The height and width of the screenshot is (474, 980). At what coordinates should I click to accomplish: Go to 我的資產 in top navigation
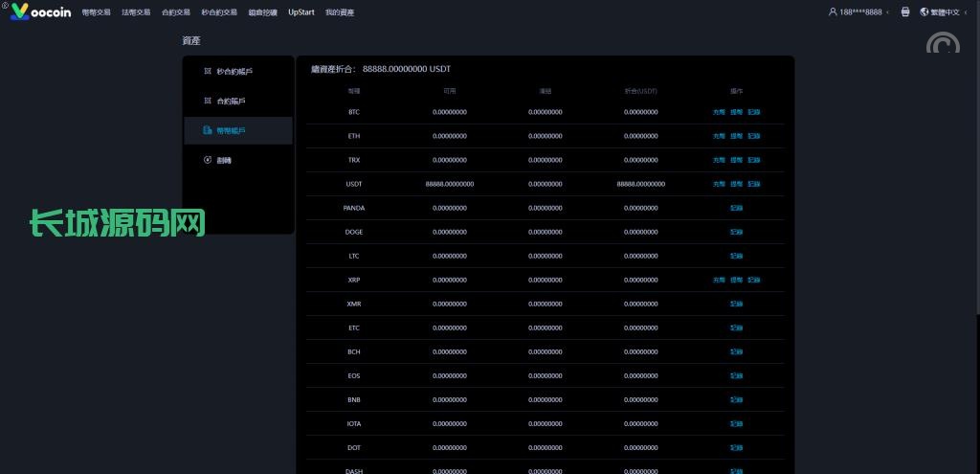pyautogui.click(x=339, y=12)
